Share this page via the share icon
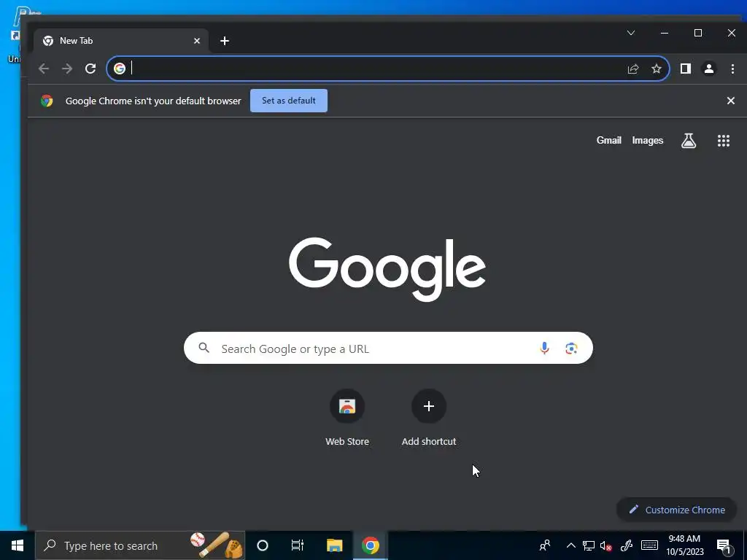 click(x=633, y=69)
